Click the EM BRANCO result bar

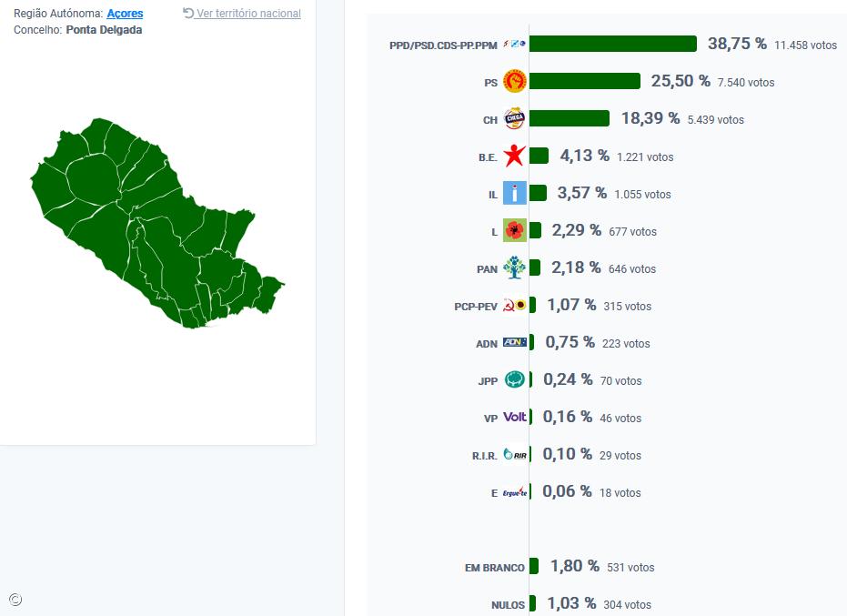click(x=536, y=566)
